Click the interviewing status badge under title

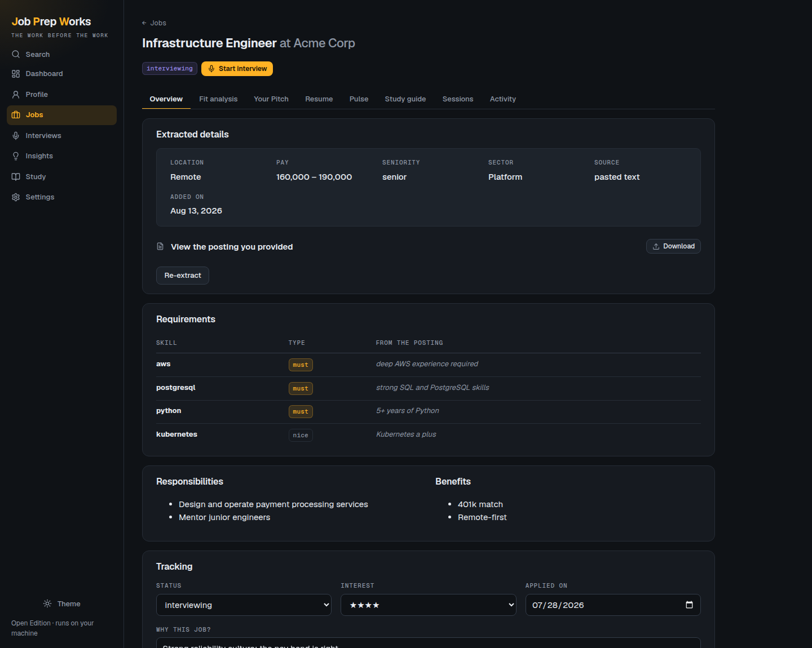tap(170, 69)
